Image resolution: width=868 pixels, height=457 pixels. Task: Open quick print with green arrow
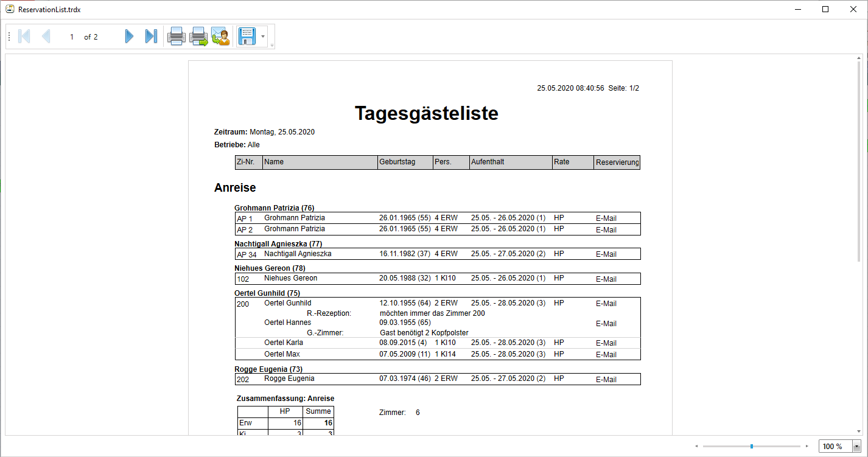click(198, 37)
